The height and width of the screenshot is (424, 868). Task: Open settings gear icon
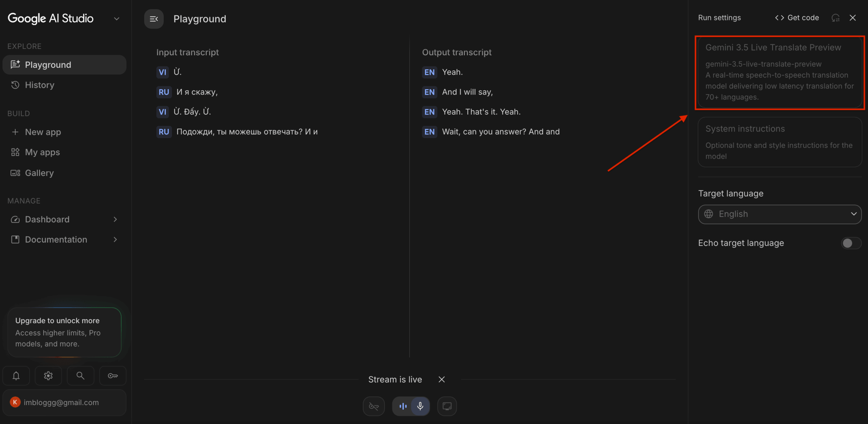pos(48,376)
